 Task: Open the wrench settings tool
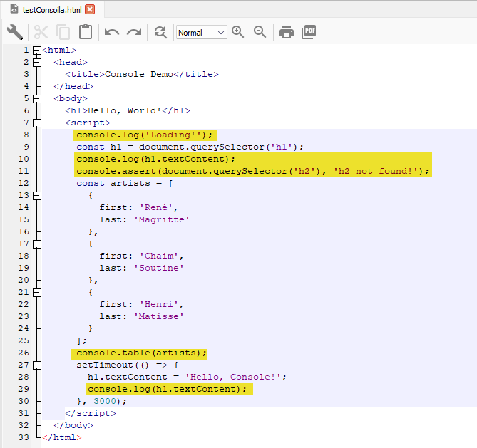[15, 32]
